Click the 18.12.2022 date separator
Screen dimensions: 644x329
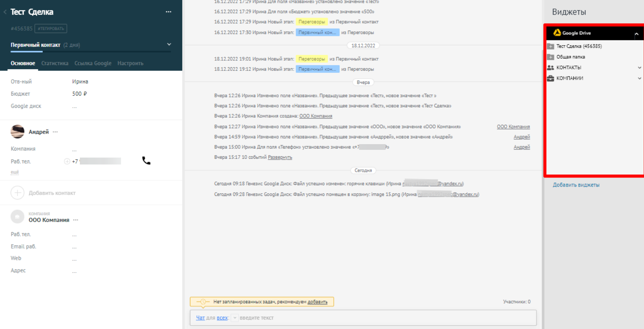coord(363,46)
